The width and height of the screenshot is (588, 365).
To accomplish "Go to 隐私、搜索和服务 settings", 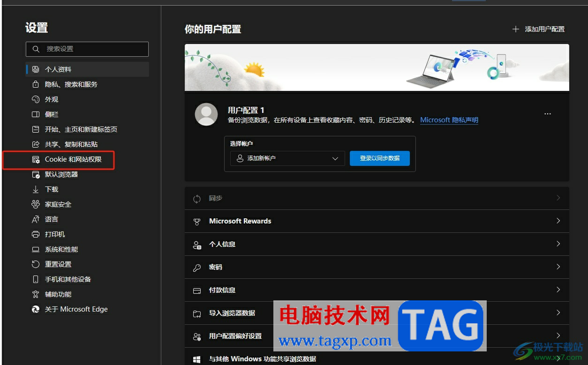I will click(87, 84).
